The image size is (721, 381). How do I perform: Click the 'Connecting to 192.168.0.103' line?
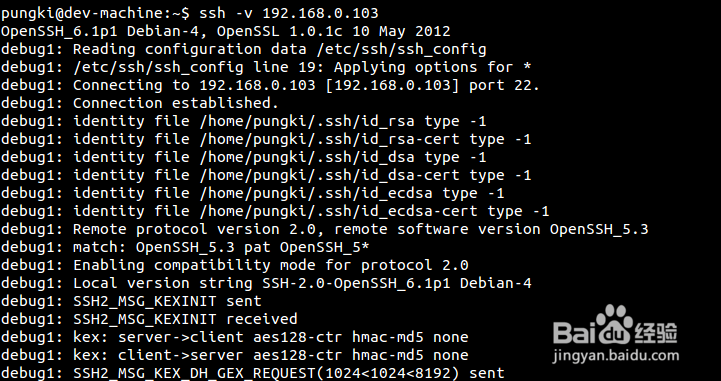[x=270, y=85]
